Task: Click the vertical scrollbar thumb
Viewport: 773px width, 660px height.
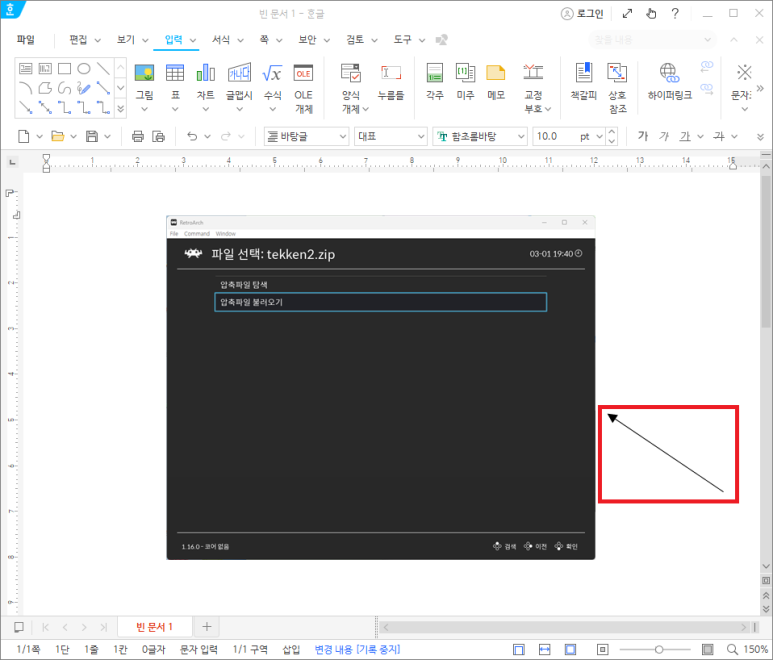Action: pyautogui.click(x=766, y=251)
